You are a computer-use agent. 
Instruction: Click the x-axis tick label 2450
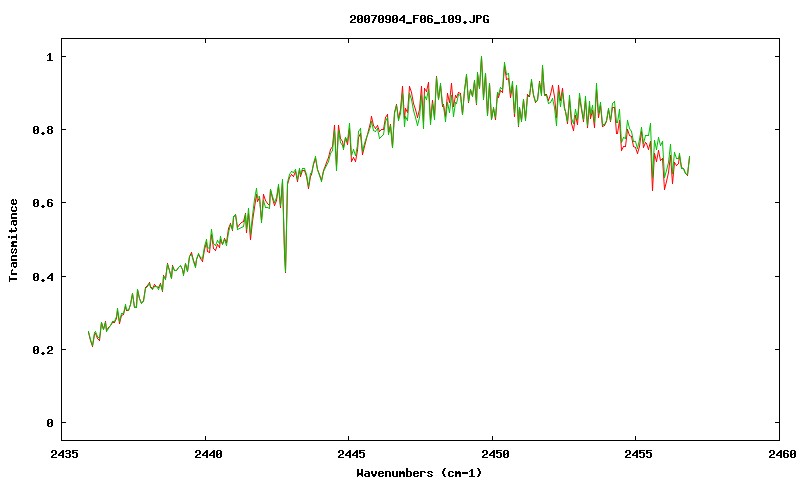coord(495,454)
